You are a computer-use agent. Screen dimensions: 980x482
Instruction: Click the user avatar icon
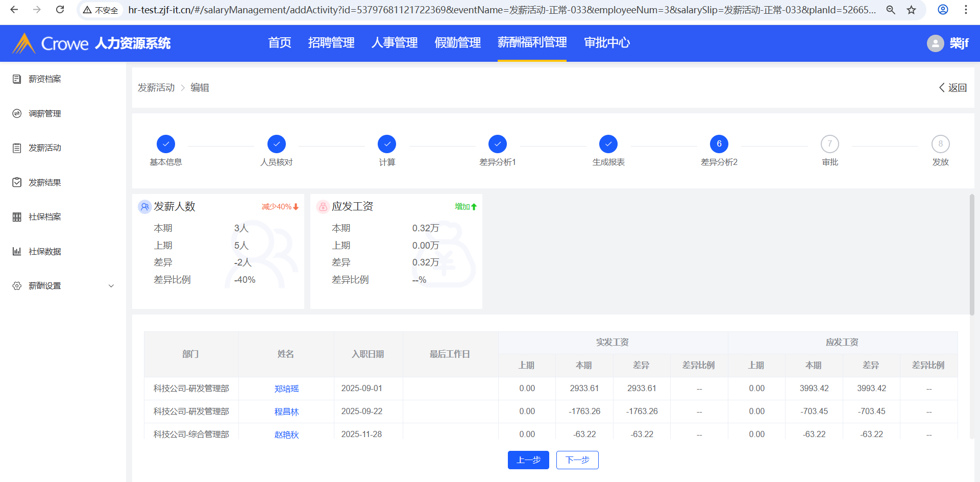[935, 43]
